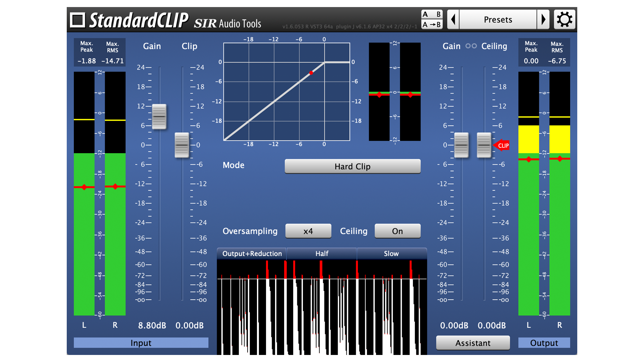Click the Input section label bar
The height and width of the screenshot is (362, 644).
[x=141, y=343]
